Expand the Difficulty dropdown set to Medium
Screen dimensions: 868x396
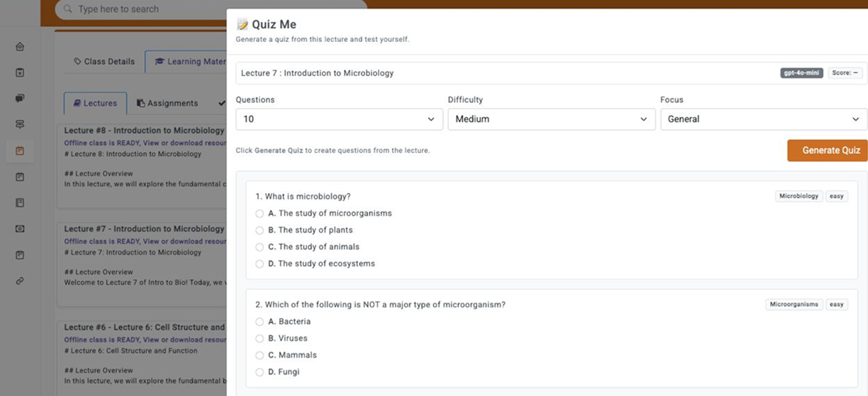(x=551, y=119)
